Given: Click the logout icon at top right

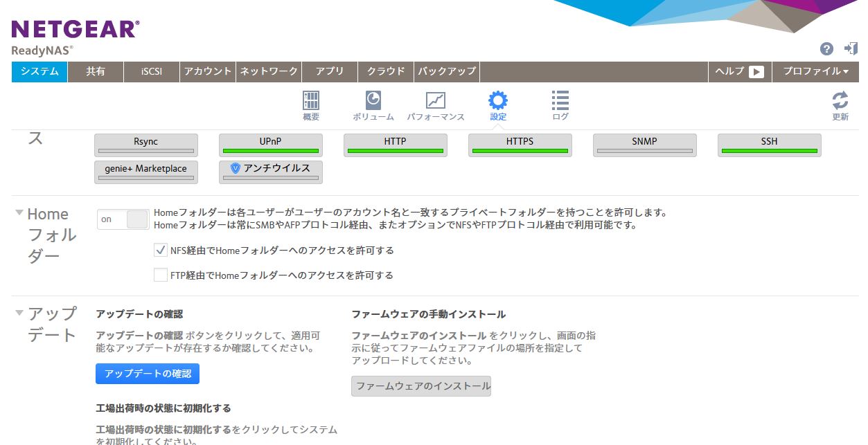Looking at the screenshot, I should click(851, 48).
